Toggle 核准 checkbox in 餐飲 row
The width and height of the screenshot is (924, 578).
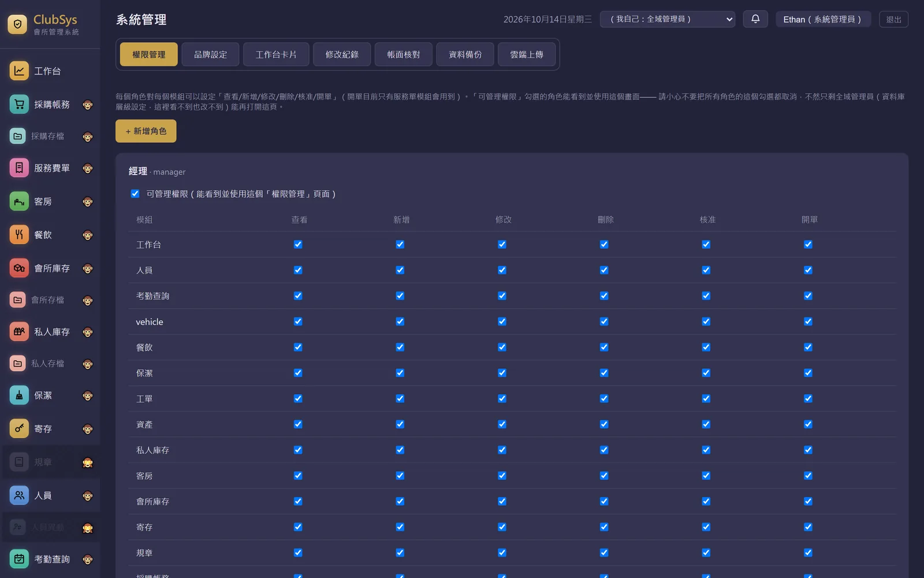coord(706,347)
